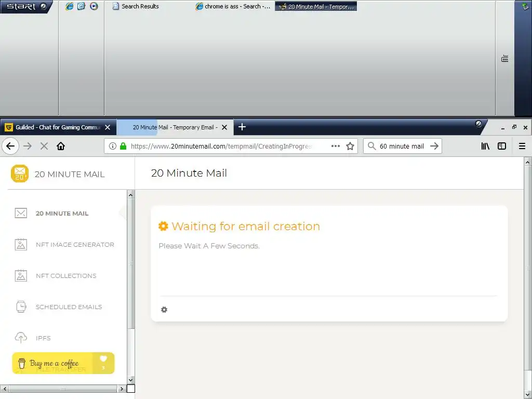Click the Scheduled Emails watch icon
This screenshot has height=399, width=532.
click(21, 307)
